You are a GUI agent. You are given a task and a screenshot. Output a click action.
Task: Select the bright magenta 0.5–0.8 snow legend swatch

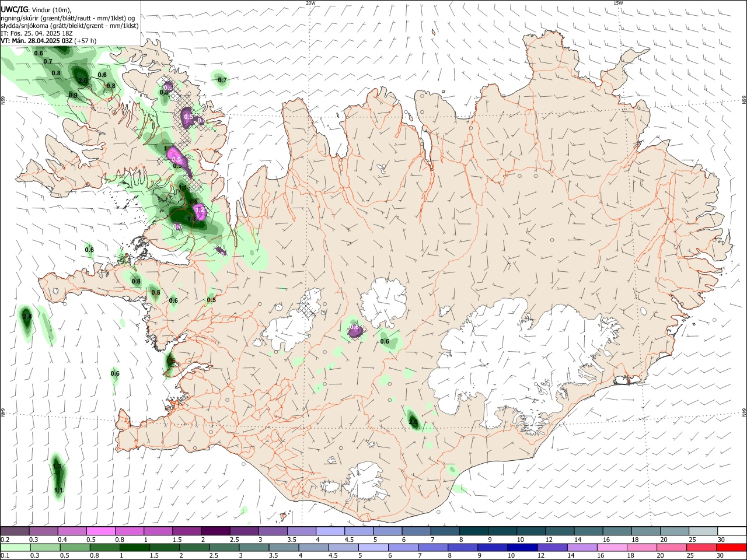coord(100,531)
